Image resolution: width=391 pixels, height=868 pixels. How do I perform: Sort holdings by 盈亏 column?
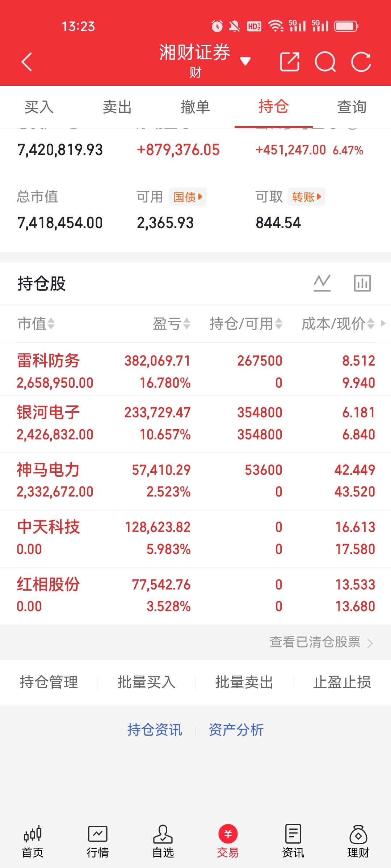pos(172,324)
